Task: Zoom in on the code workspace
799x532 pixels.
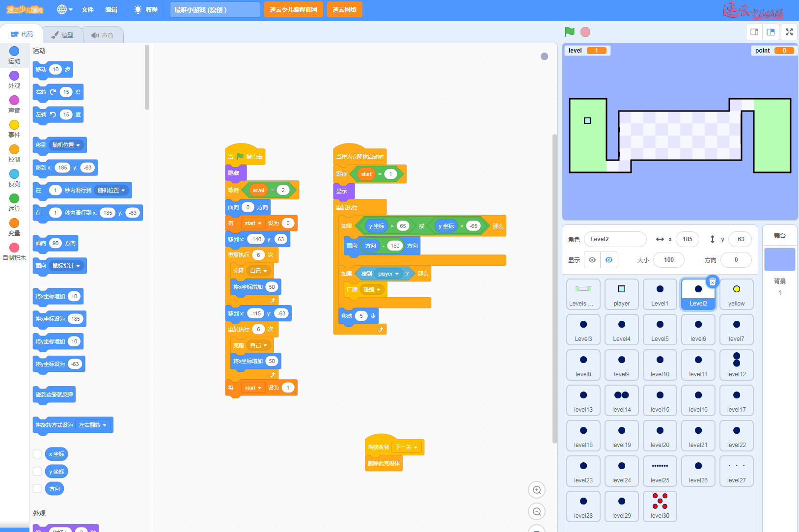Action: pos(537,490)
